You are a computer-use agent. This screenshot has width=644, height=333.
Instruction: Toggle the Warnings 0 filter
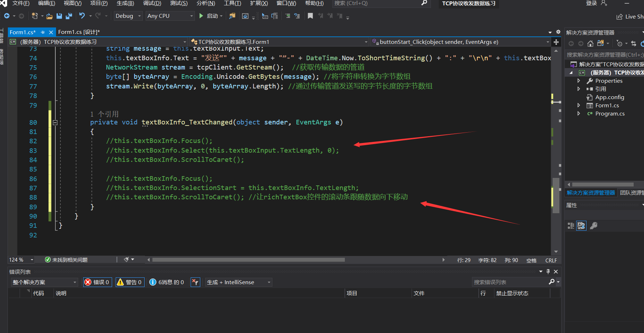point(130,282)
